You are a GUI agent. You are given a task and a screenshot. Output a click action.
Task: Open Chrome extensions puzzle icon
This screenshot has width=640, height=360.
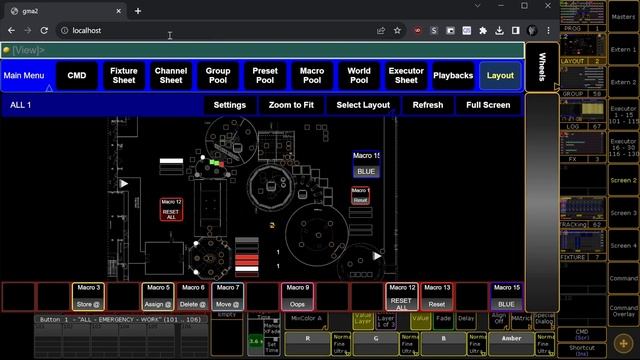(483, 31)
